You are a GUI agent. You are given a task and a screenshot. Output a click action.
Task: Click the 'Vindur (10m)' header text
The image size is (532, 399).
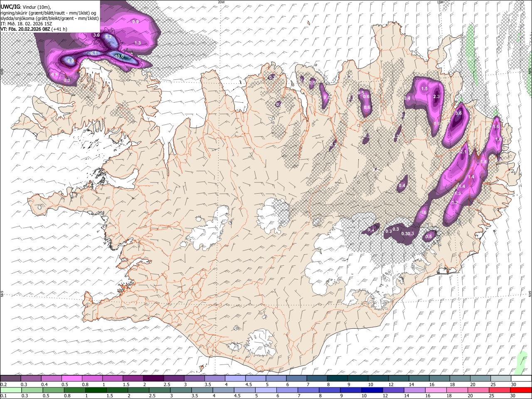(36, 7)
